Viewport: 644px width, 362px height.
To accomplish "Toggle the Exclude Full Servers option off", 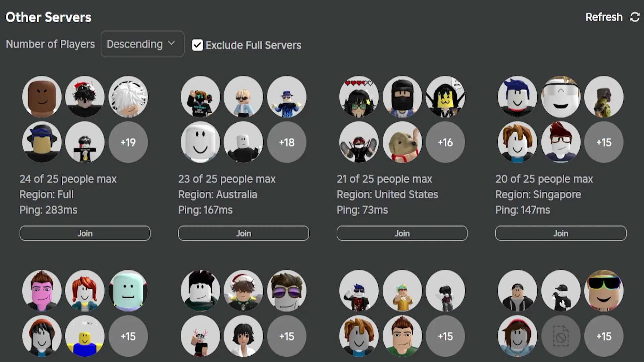I will click(x=198, y=45).
